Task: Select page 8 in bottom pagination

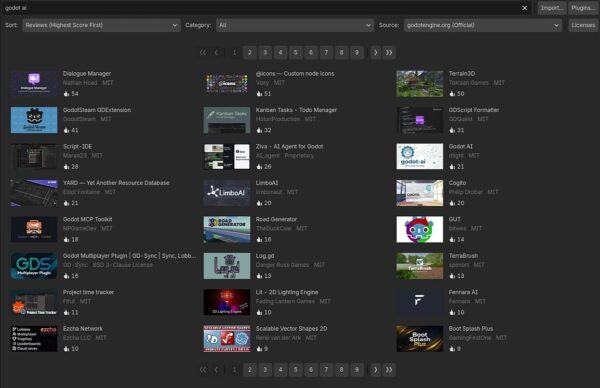Action: pos(342,370)
